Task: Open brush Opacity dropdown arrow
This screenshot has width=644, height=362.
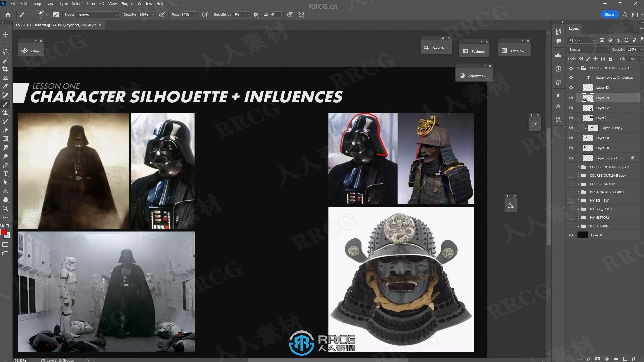Action: (153, 15)
